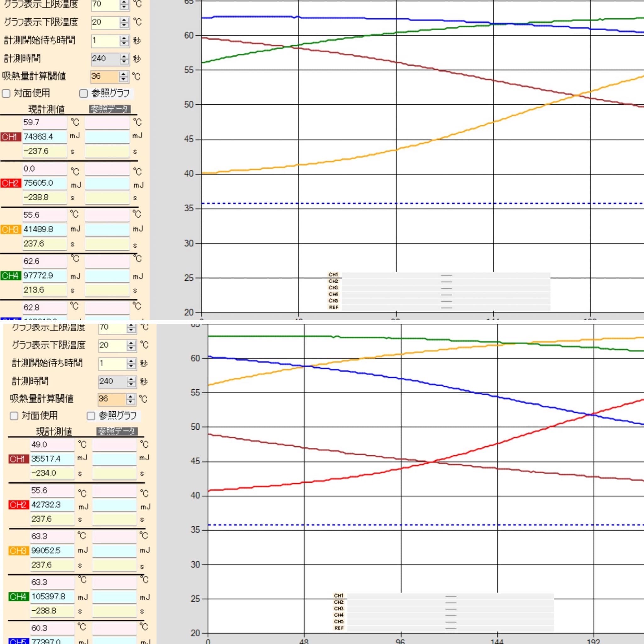
Task: Click measurement time field showing 240, upper window
Action: click(x=106, y=59)
